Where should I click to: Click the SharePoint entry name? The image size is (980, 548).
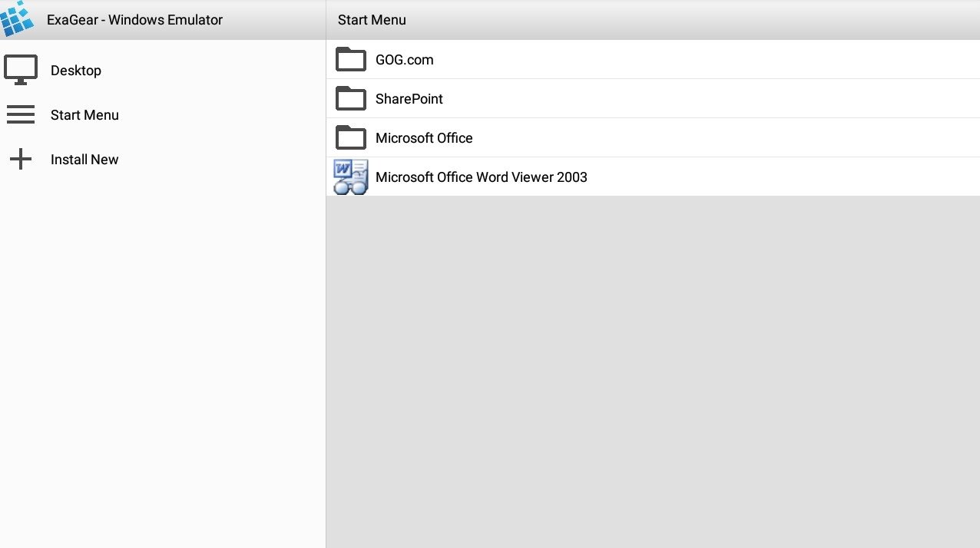409,99
